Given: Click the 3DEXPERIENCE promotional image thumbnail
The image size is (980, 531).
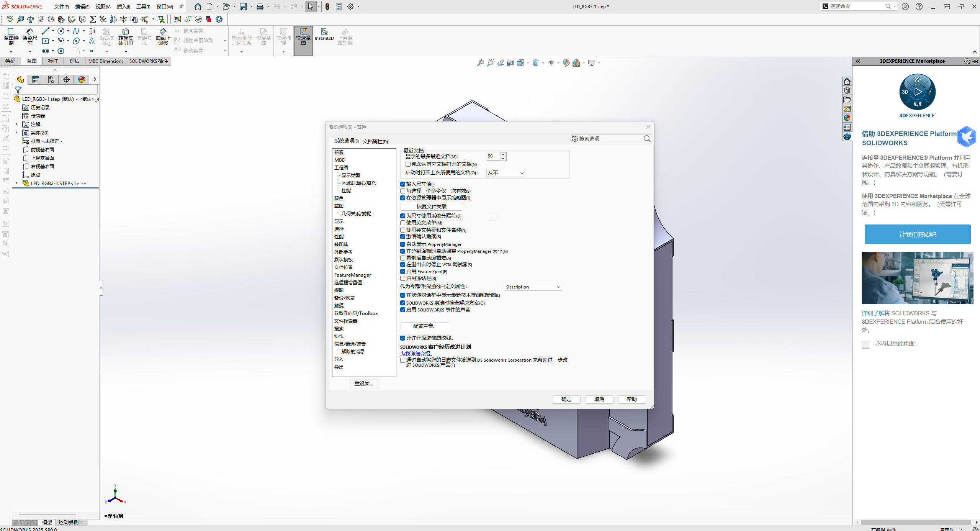Looking at the screenshot, I should point(918,278).
